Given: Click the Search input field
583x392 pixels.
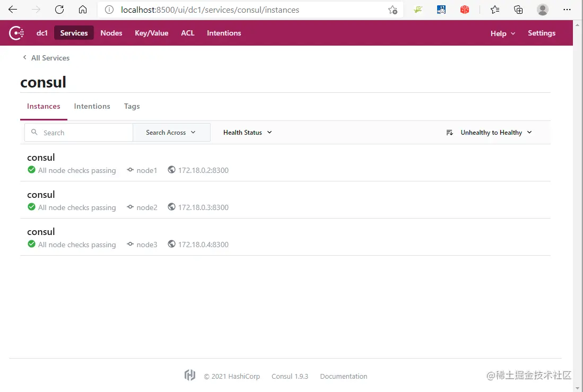Looking at the screenshot, I should click(x=79, y=133).
